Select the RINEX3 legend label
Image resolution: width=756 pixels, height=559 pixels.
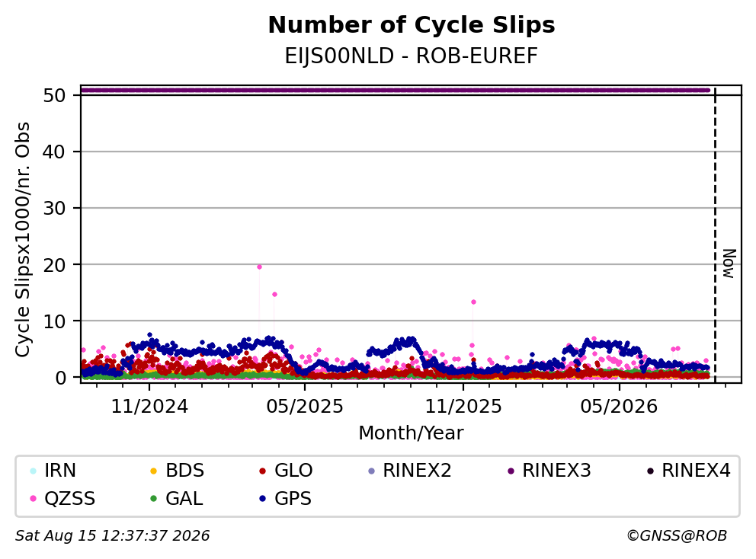[557, 471]
